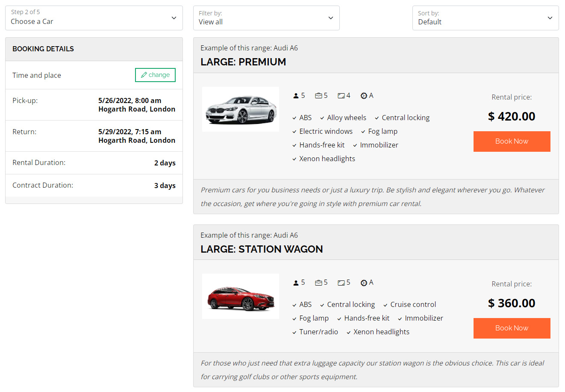
Task: Click the Cruise control feature checkmark
Action: point(385,305)
